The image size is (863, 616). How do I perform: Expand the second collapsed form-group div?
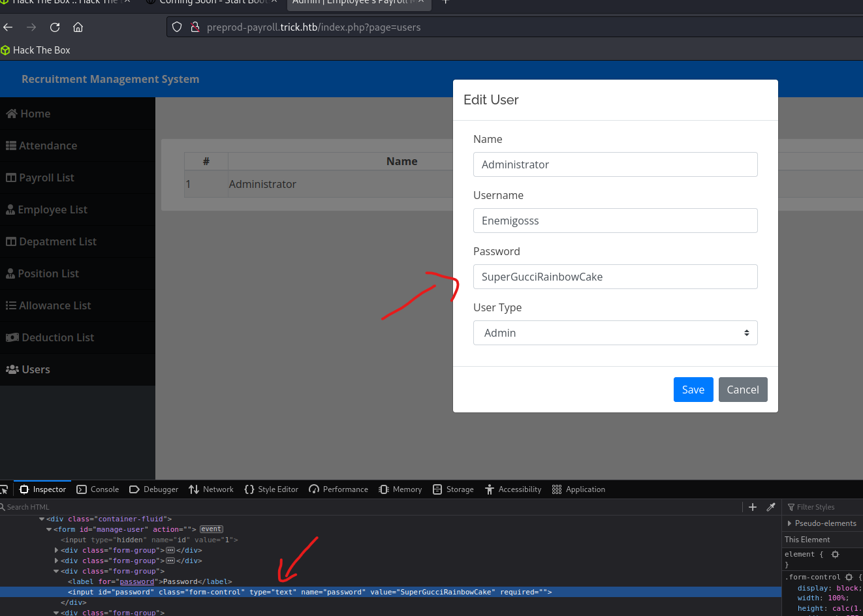tap(56, 561)
